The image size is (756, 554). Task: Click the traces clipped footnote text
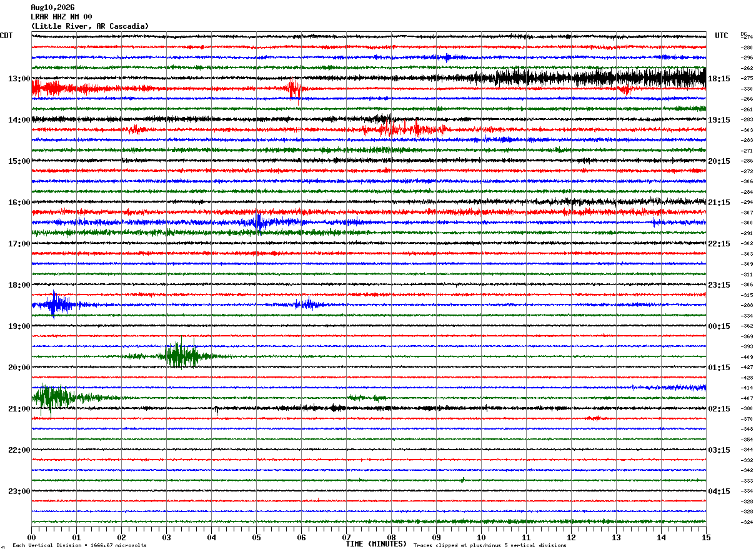coord(490,546)
